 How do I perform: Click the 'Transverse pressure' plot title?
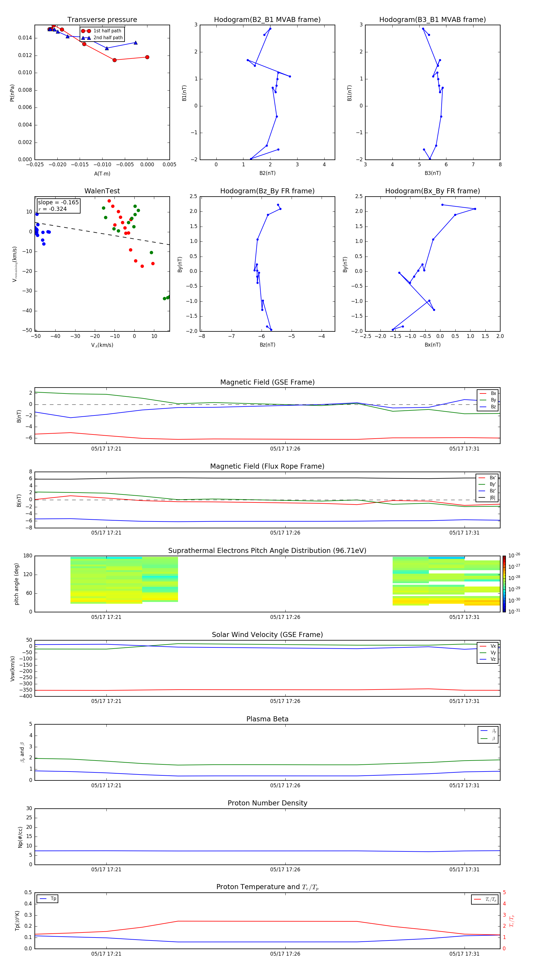point(102,20)
